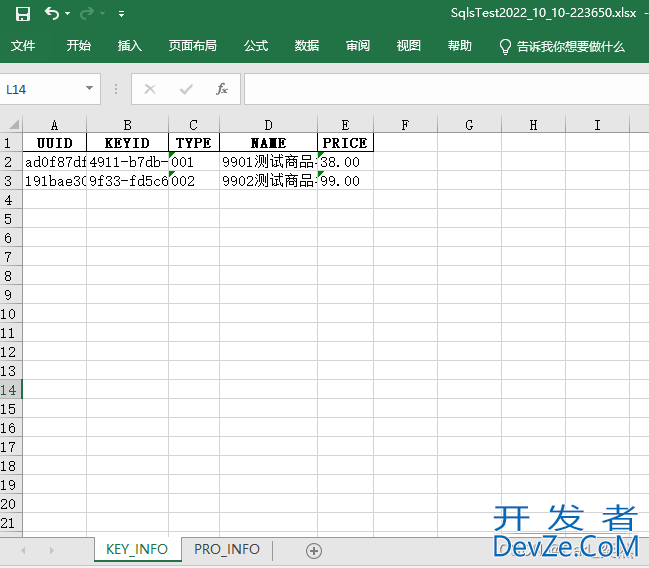
Task: Click cell containing ad0f87df
Action: point(54,162)
